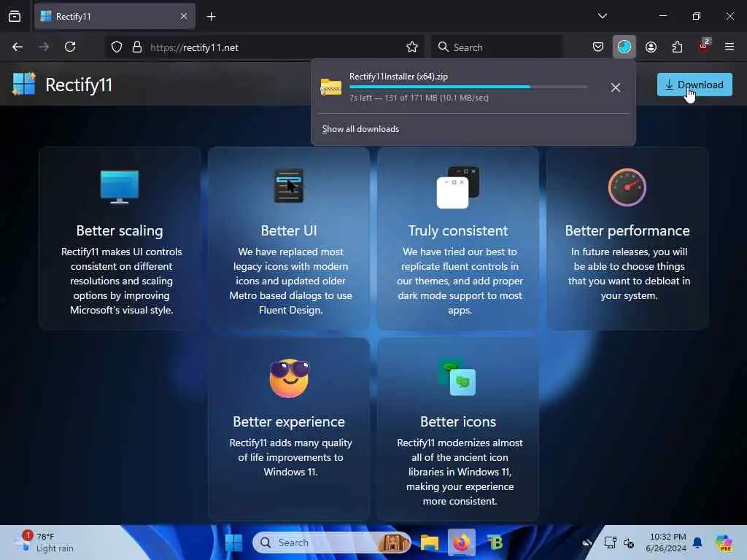This screenshot has width=747, height=560.
Task: Click the Better performance heading
Action: coord(627,231)
